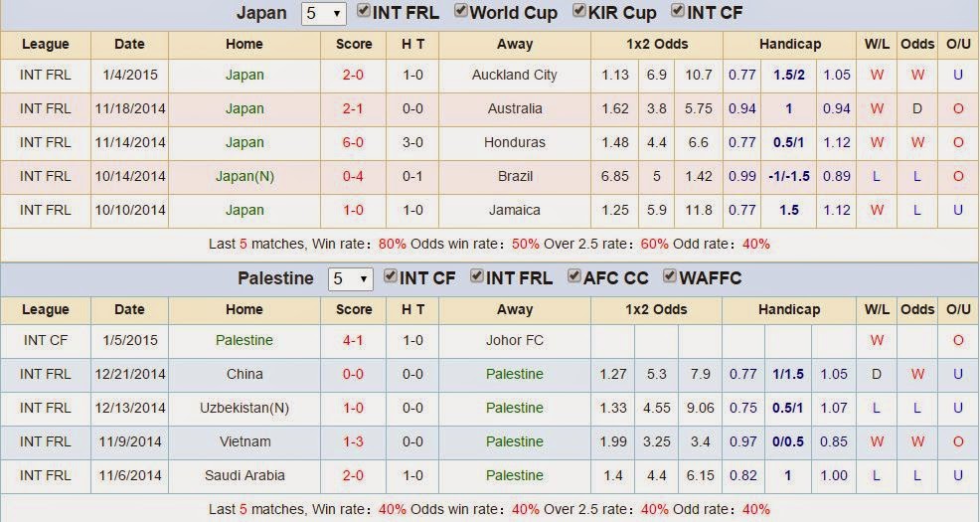Uncheck the WAFFC checkbox
The height and width of the screenshot is (522, 980).
click(670, 275)
